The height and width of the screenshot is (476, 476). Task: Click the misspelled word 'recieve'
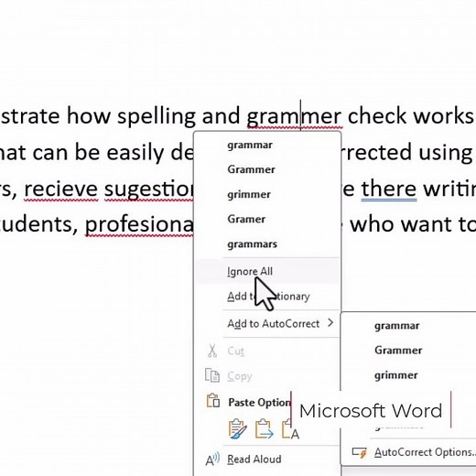coord(61,189)
